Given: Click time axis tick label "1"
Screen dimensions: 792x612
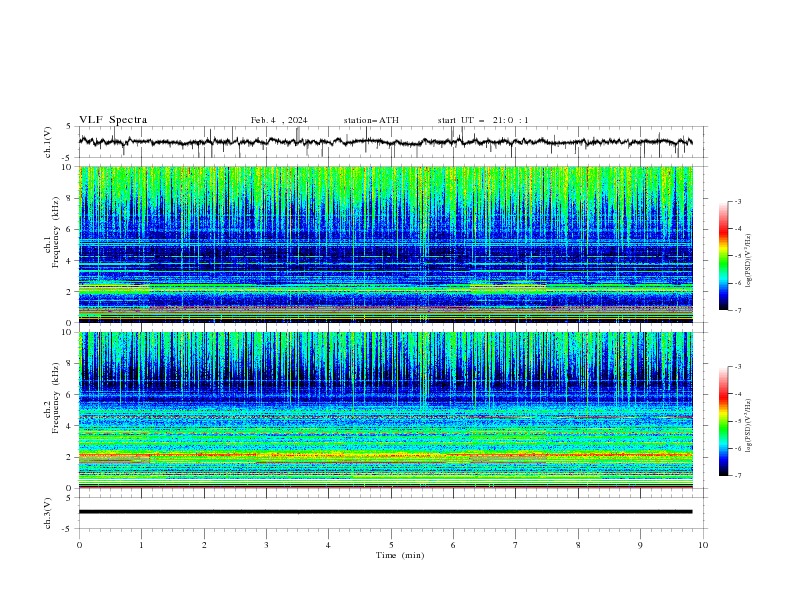Looking at the screenshot, I should [x=141, y=545].
